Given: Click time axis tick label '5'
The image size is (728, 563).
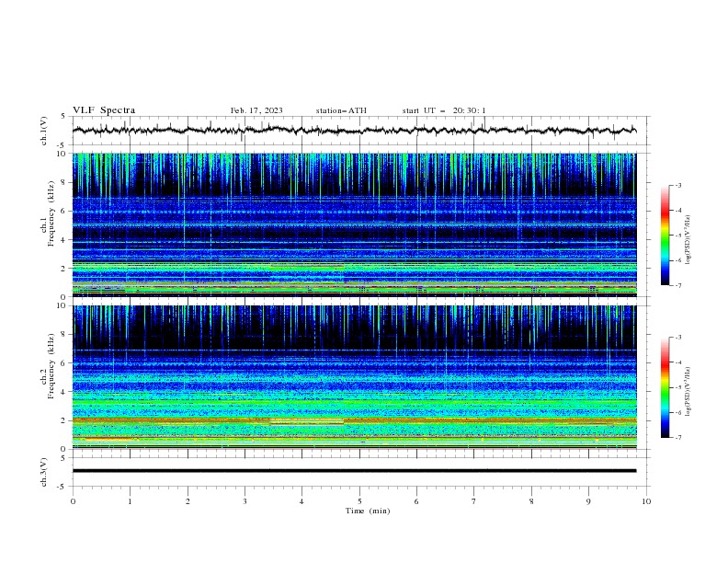Looking at the screenshot, I should (x=359, y=501).
